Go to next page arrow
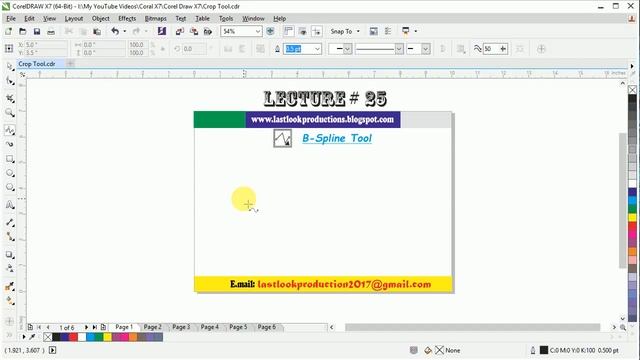The width and height of the screenshot is (640, 360). click(86, 327)
